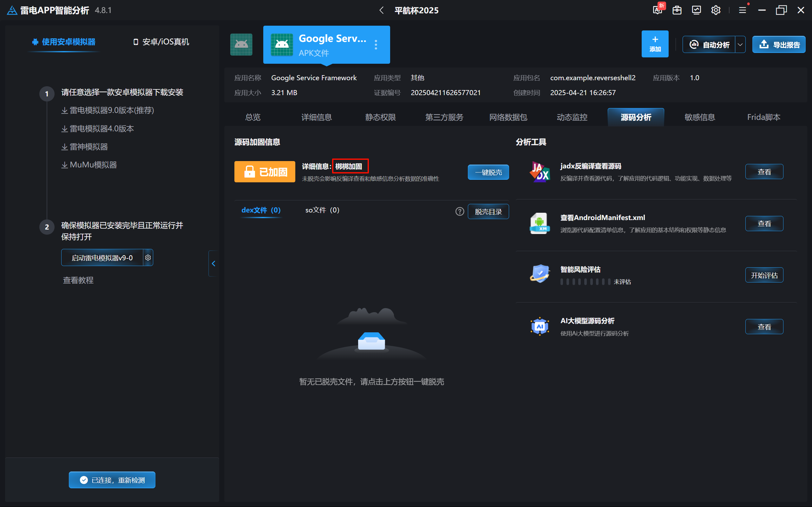The width and height of the screenshot is (812, 507).
Task: Click 启动雷电模拟器v9-0 button
Action: coord(102,257)
